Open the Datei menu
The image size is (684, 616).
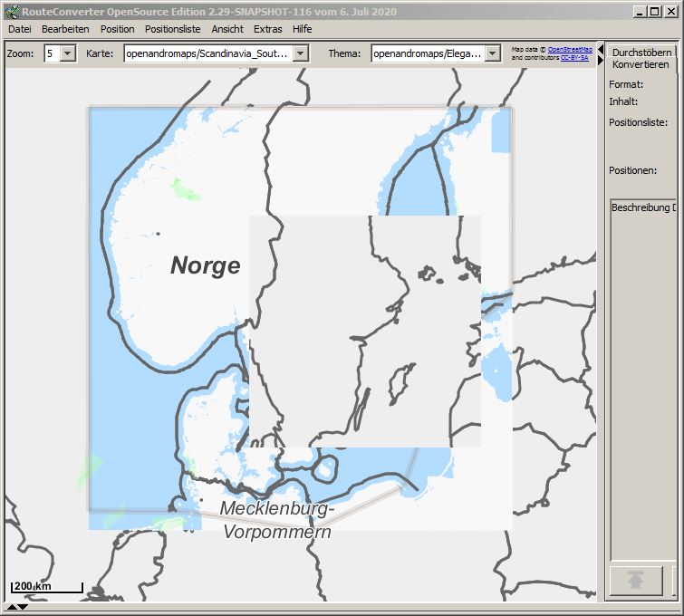pos(20,29)
